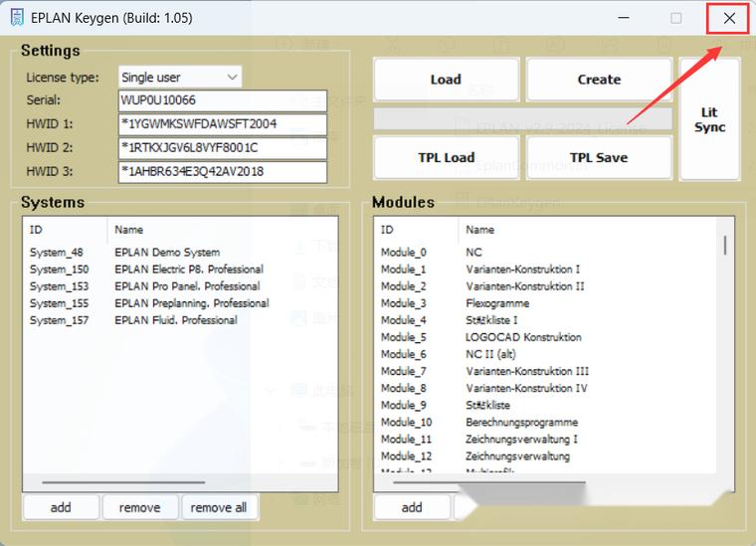The image size is (756, 546).
Task: Click the HWID 2 input field
Action: point(223,148)
